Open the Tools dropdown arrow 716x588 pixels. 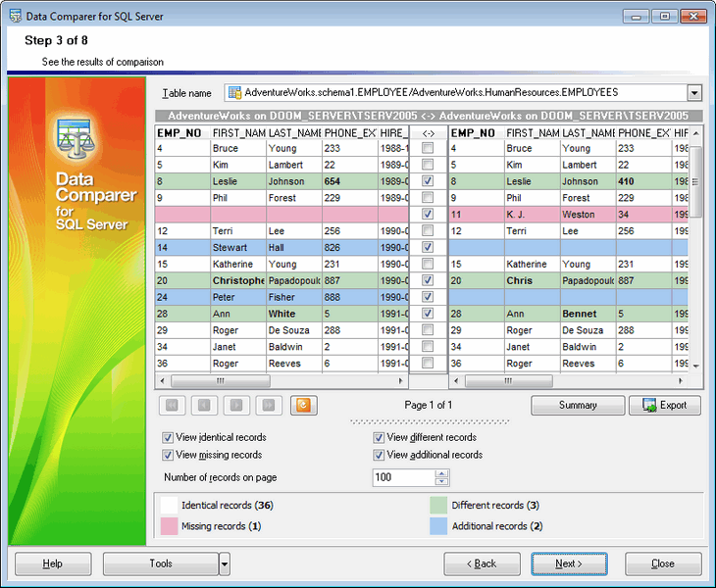click(225, 563)
